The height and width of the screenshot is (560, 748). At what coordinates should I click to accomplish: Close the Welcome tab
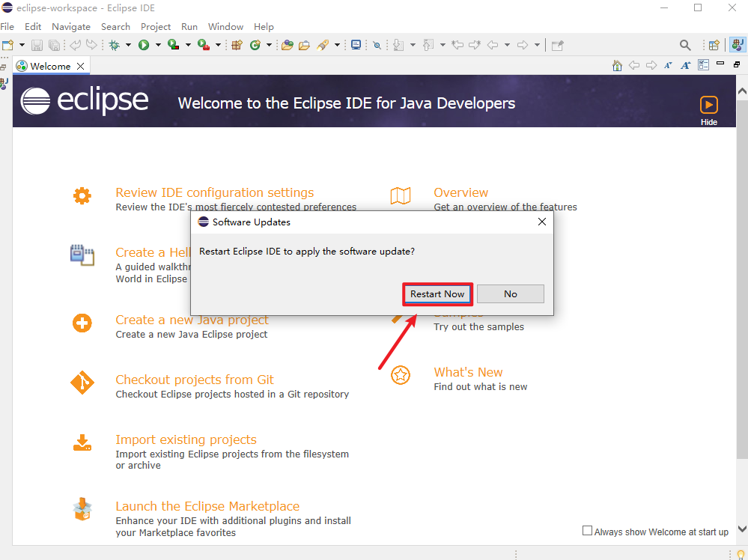pyautogui.click(x=81, y=66)
